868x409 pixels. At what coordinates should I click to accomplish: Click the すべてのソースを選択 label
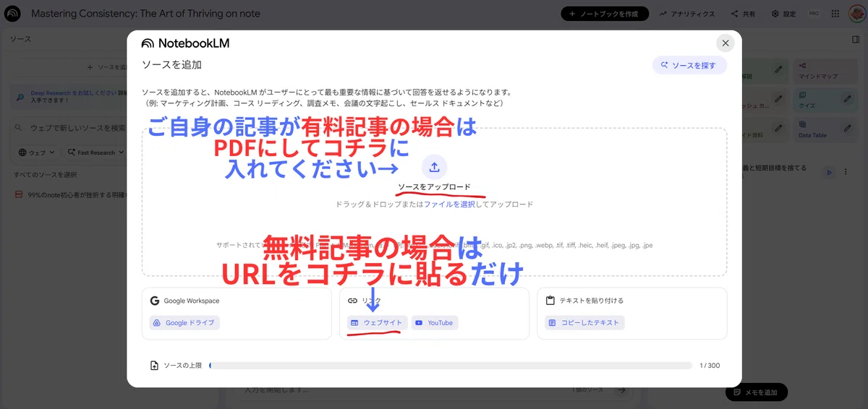tap(45, 175)
